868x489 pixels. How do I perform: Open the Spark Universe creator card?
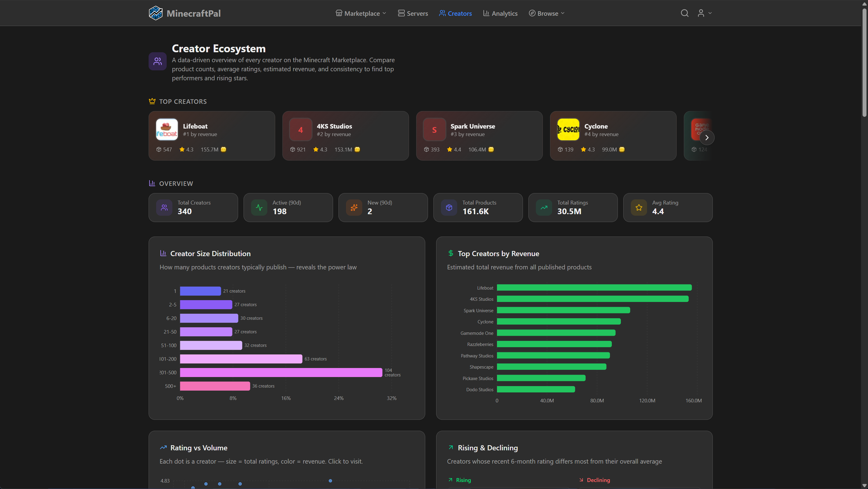coord(479,136)
